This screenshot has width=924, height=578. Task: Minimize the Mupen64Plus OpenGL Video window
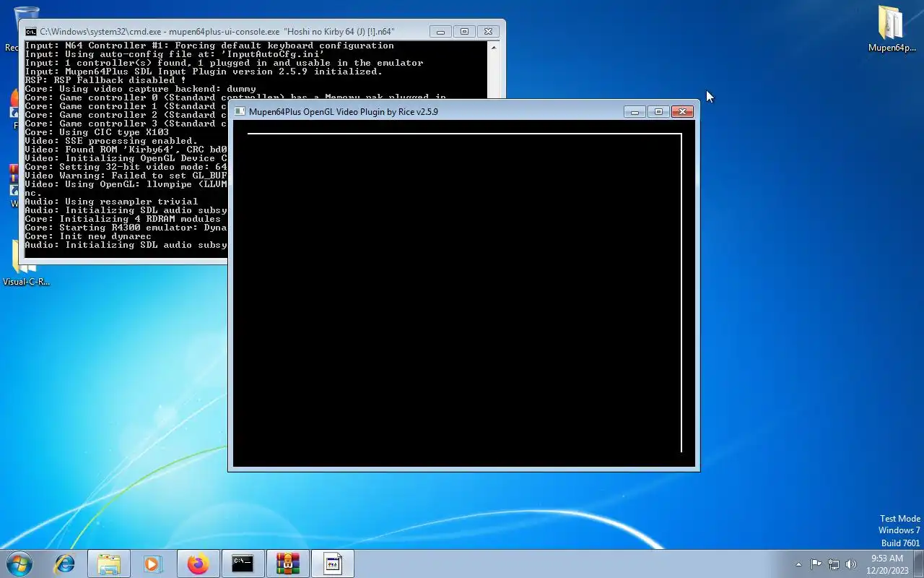[x=635, y=111]
